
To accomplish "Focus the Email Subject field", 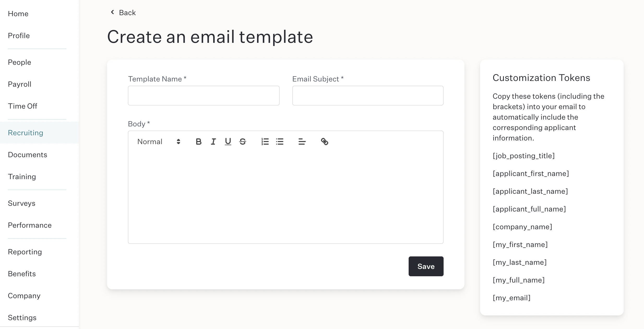I will click(x=368, y=96).
